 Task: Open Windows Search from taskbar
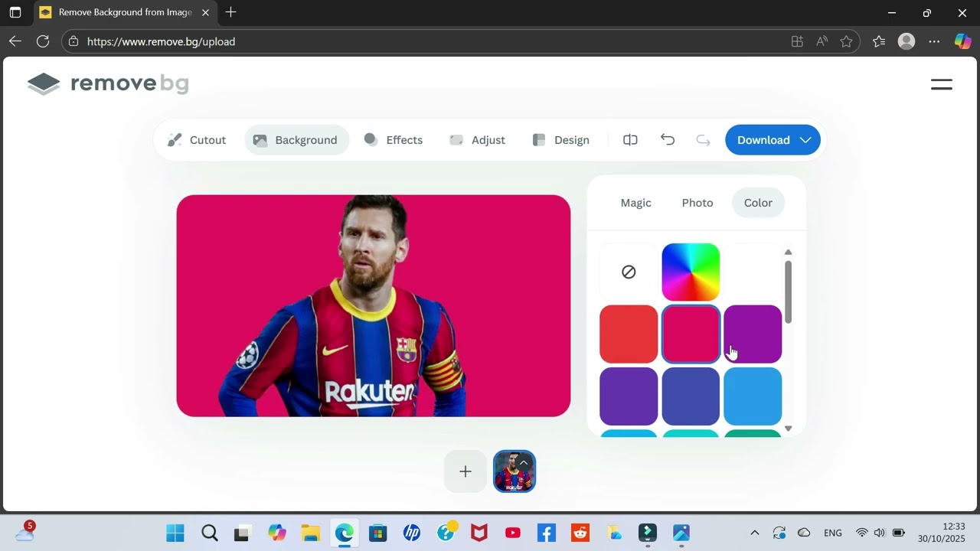[x=209, y=533]
